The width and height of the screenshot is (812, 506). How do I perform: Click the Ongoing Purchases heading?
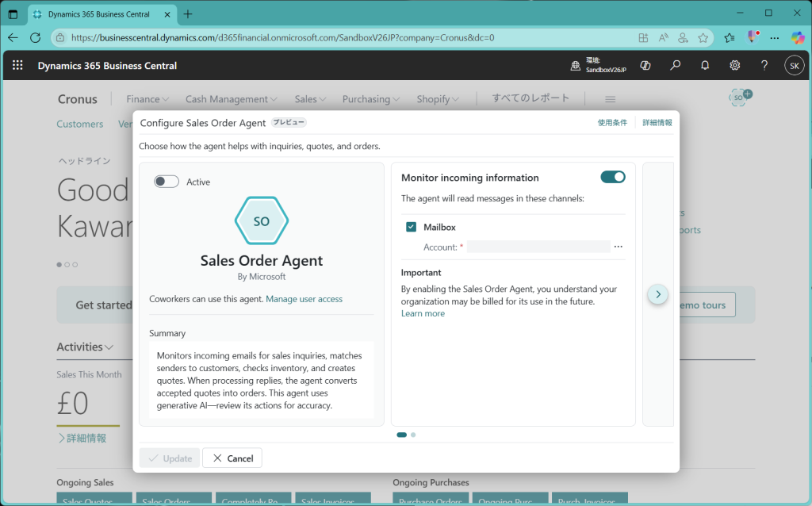pyautogui.click(x=431, y=482)
